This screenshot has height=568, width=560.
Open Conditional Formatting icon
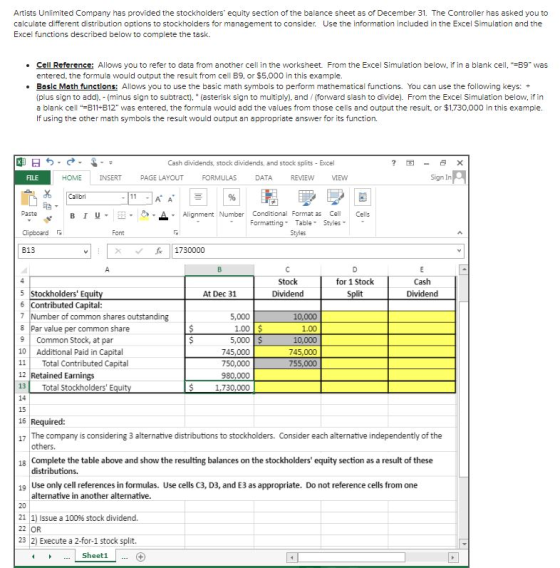tap(269, 197)
